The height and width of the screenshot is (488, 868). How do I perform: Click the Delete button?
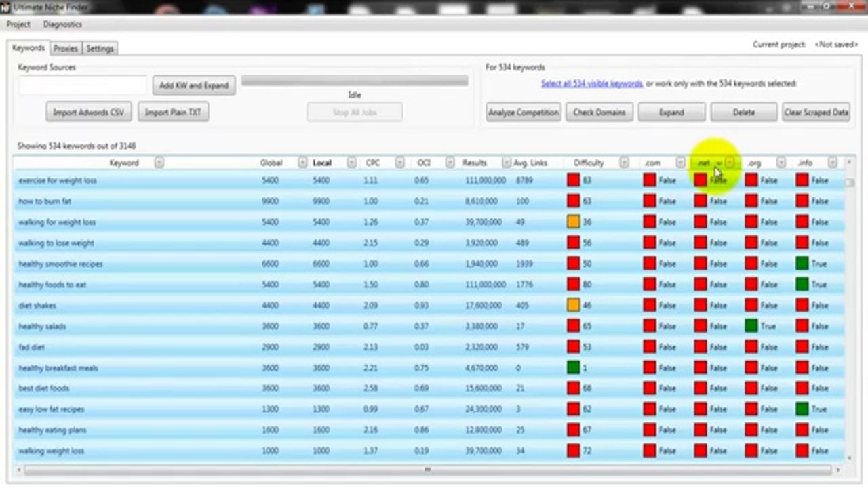[744, 113]
